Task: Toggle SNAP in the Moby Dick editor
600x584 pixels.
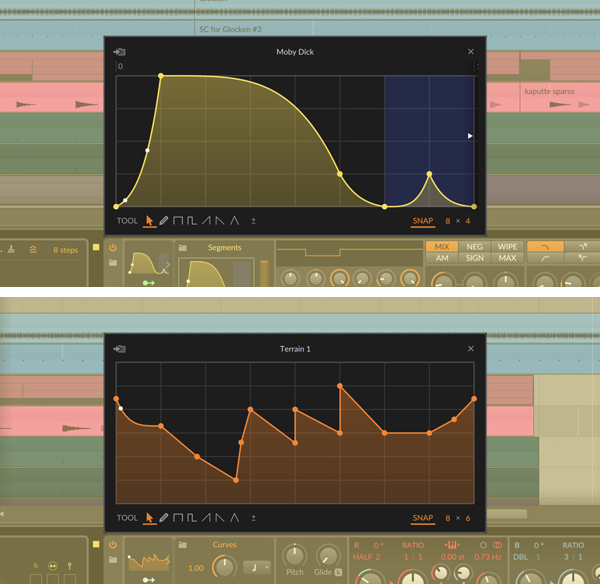Action: pyautogui.click(x=423, y=221)
